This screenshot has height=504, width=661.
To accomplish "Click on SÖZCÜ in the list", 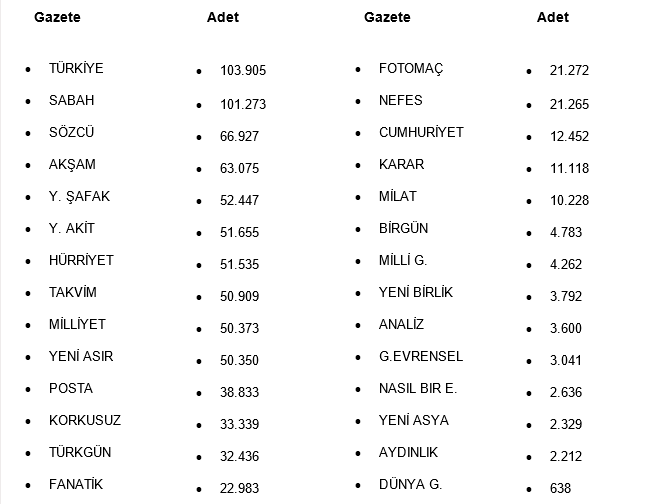I will (x=72, y=133).
